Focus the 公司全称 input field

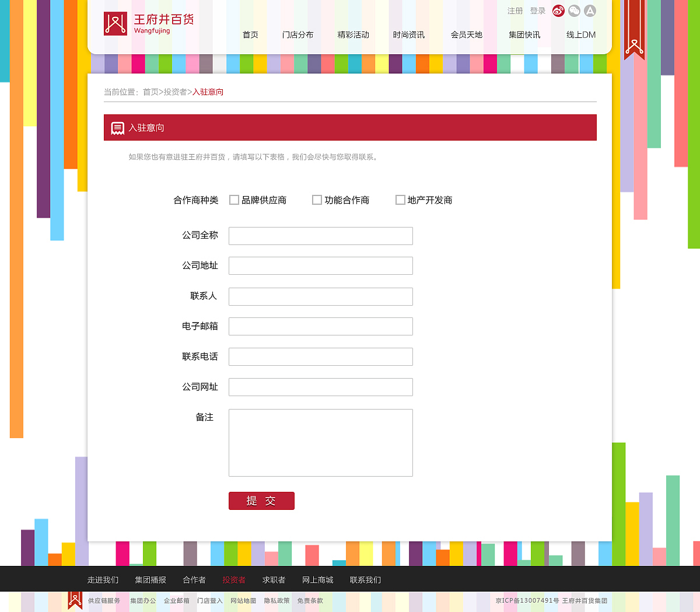tap(321, 236)
